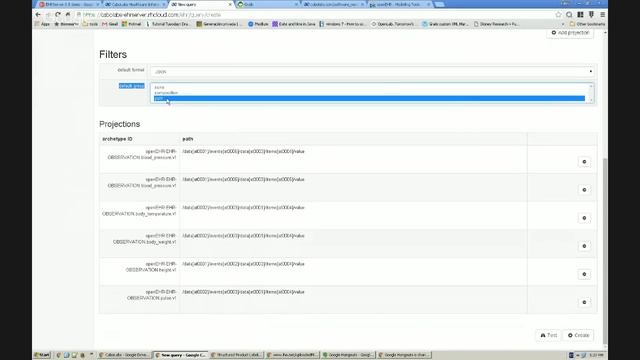This screenshot has width=640, height=360.
Task: Open the Chrome hamburger menu
Action: click(x=602, y=15)
